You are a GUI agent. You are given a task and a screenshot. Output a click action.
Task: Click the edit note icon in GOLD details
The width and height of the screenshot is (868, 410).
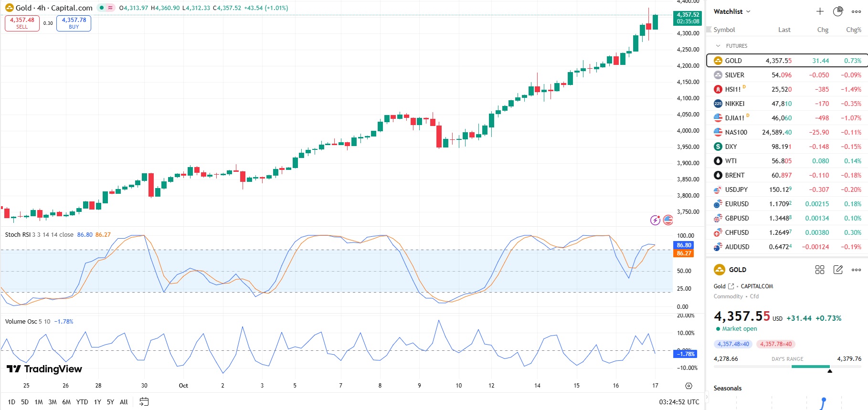[x=838, y=270]
